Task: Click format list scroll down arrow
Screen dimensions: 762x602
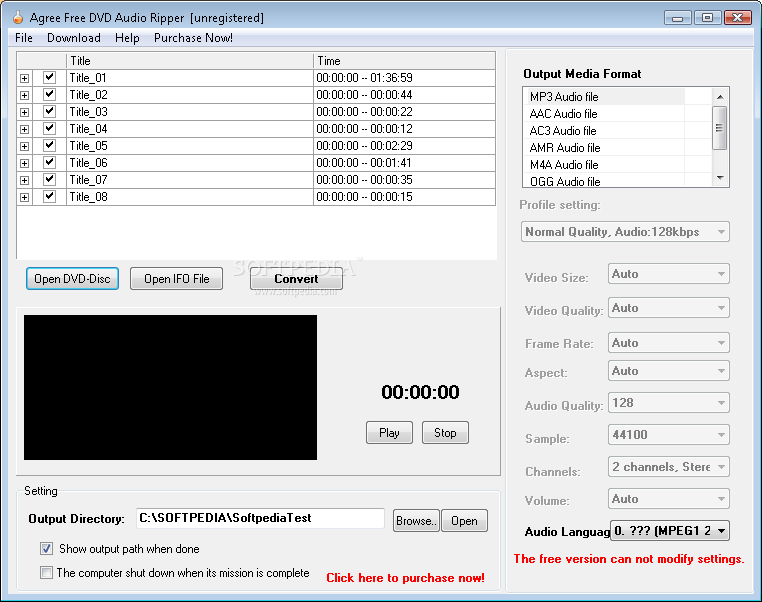Action: click(720, 178)
